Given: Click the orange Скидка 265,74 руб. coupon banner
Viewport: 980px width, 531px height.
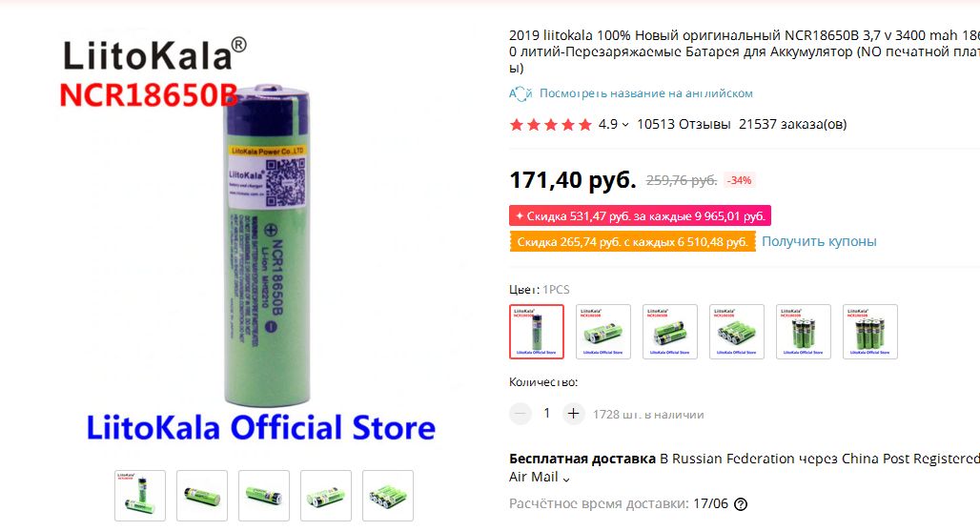Looking at the screenshot, I should tap(632, 242).
